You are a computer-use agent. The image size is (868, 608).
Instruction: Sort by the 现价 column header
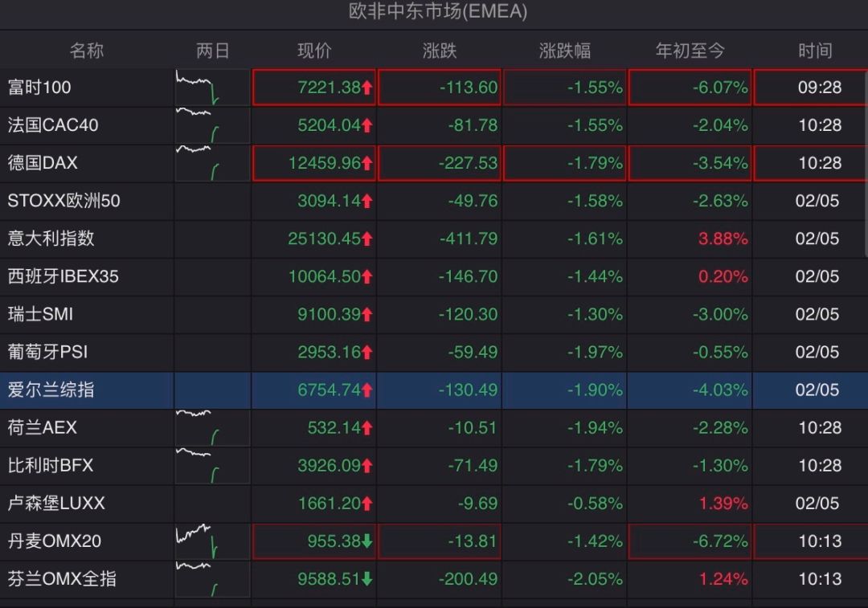[x=314, y=51]
